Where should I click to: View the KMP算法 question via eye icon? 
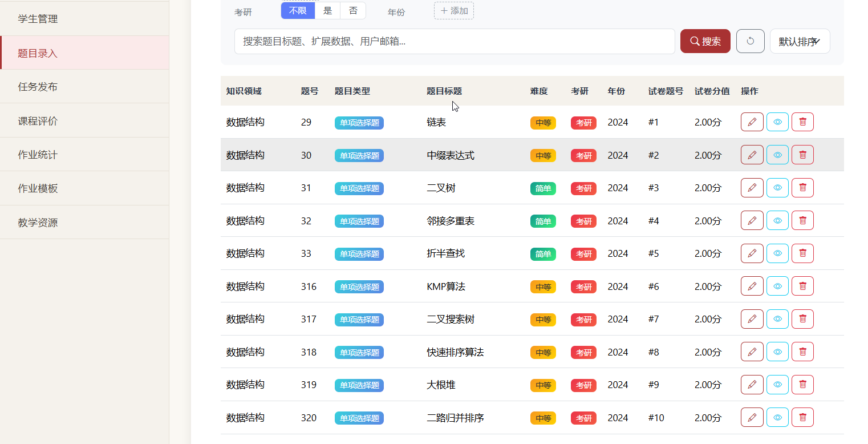coord(777,286)
